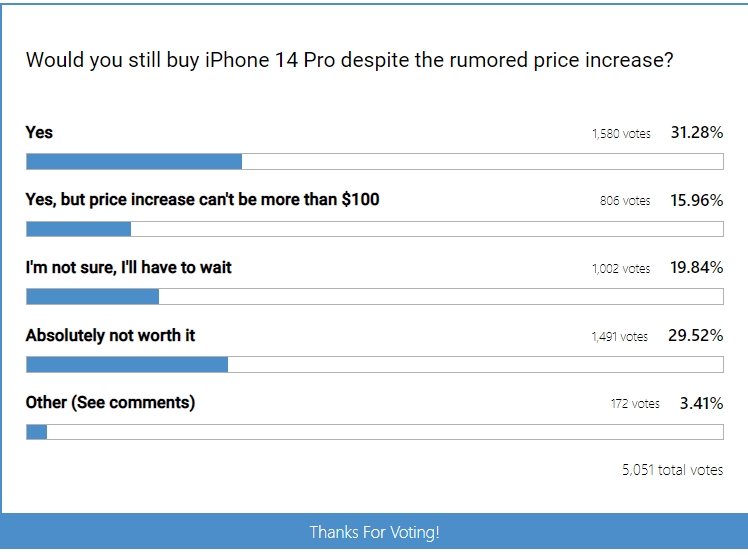
Task: Click the 172 votes count
Action: 635,404
